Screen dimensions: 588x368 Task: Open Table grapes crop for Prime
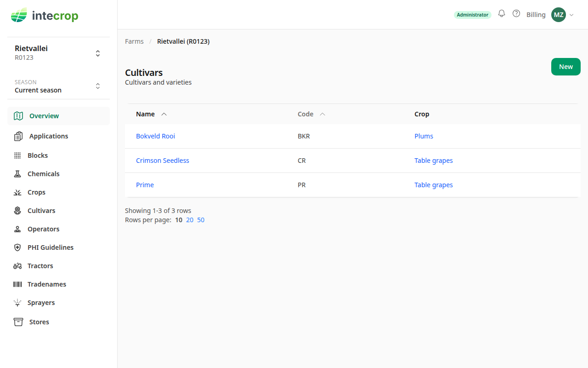434,185
